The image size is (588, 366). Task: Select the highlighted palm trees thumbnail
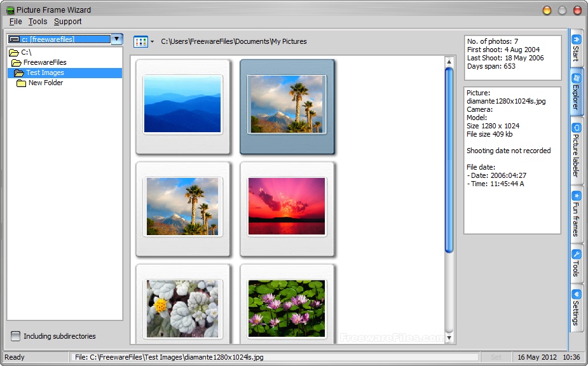[x=287, y=107]
